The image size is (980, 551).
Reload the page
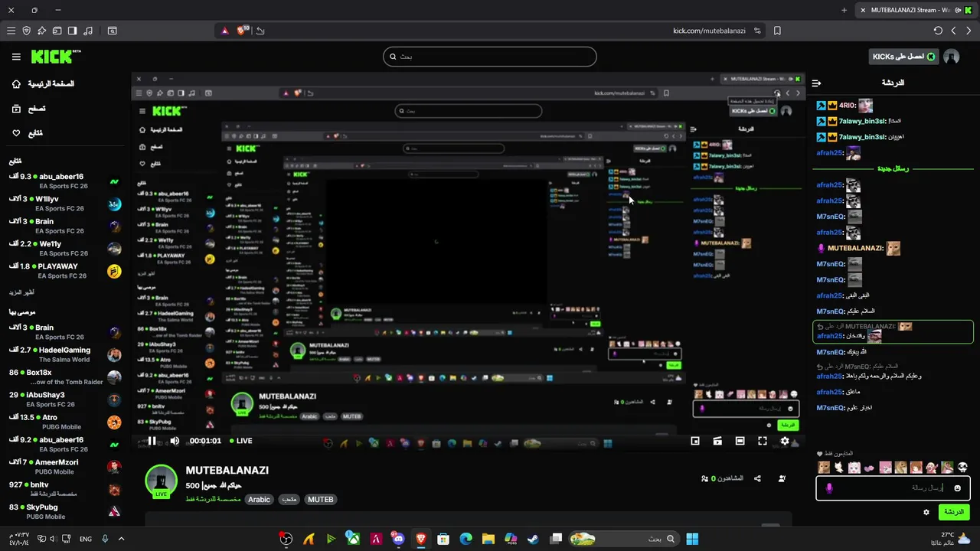point(938,31)
